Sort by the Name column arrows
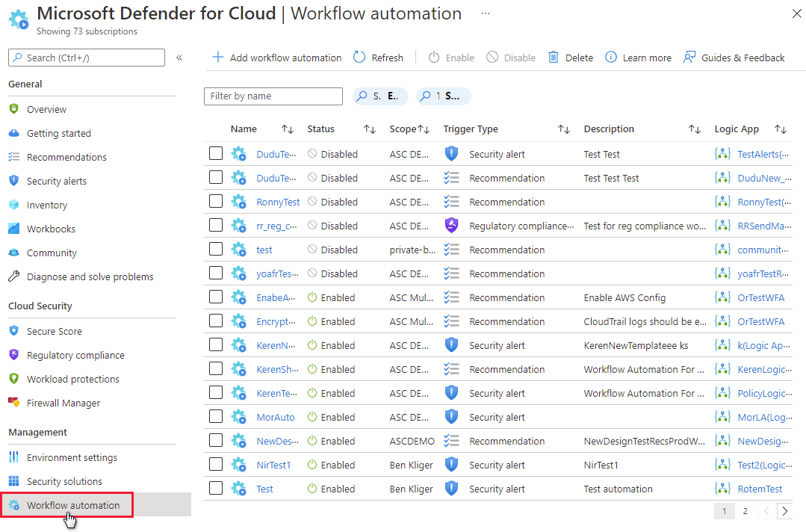Viewport: 806px width, 532px height. click(x=287, y=129)
